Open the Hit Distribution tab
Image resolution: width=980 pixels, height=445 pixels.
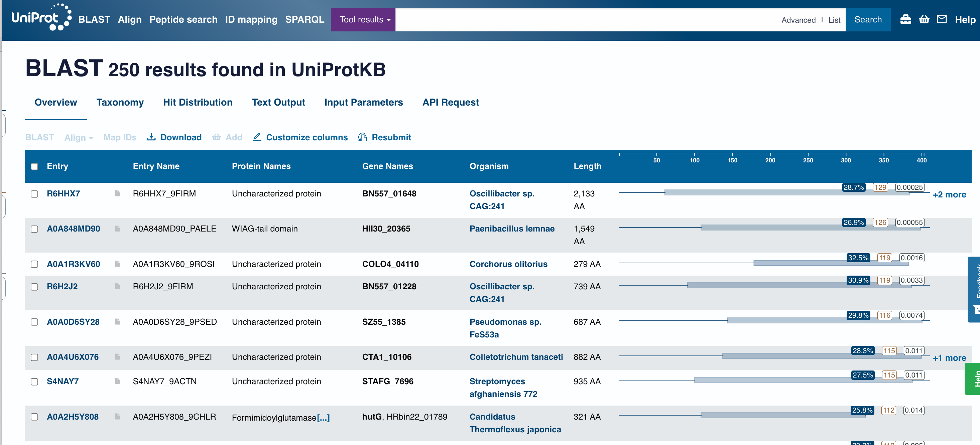point(198,102)
